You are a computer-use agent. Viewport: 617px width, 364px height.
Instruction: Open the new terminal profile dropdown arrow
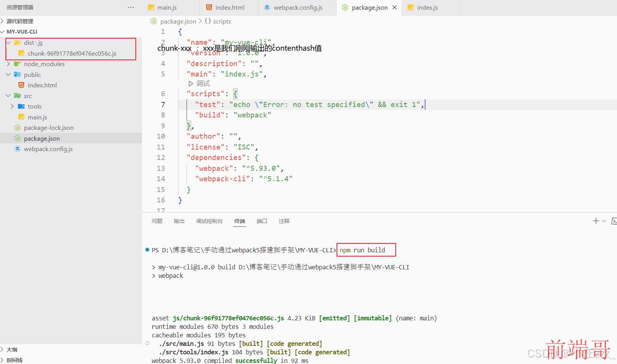pos(604,221)
